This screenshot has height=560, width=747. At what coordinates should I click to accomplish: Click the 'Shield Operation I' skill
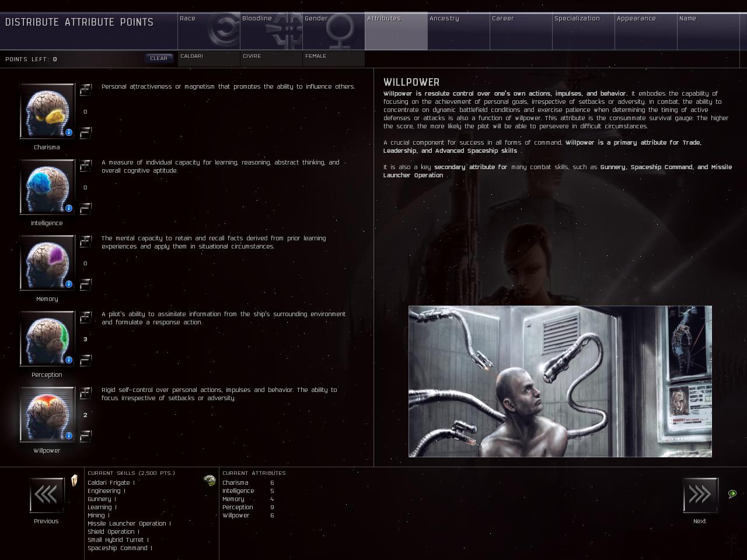pos(113,532)
